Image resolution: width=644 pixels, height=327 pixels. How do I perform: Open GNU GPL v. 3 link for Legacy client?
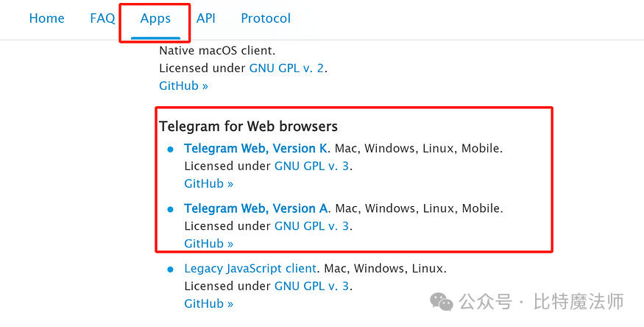[312, 286]
